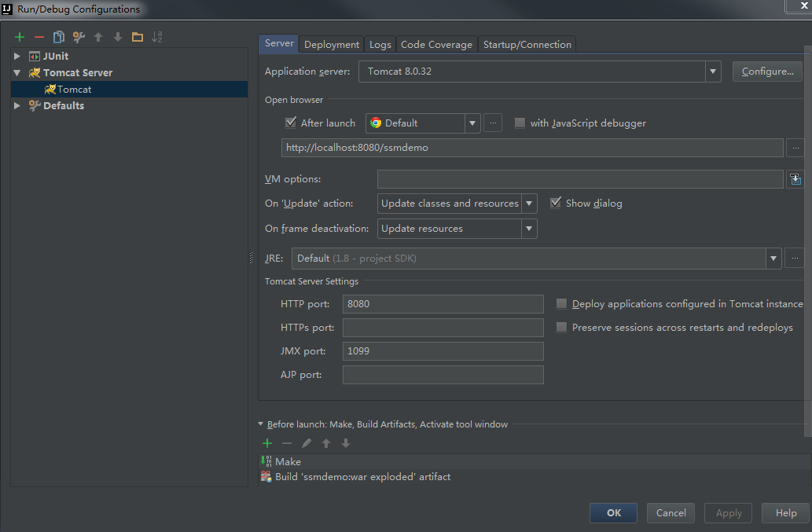Screen dimensions: 812x532
Task: Click the Cancel button
Action: pos(671,513)
